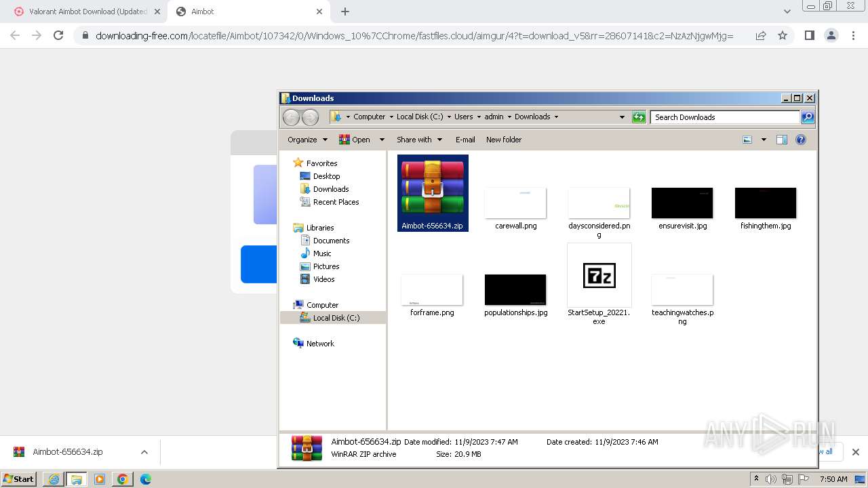Bookmark this page with the star
The image size is (868, 488).
point(783,35)
